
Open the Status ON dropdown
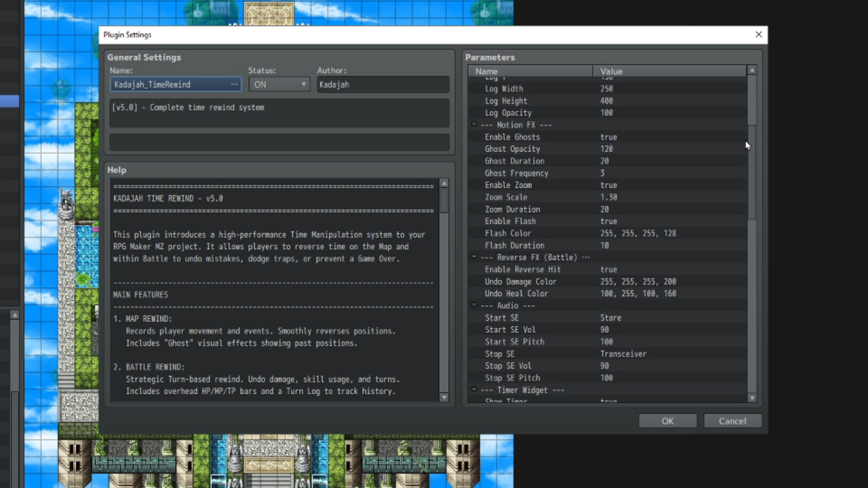279,84
